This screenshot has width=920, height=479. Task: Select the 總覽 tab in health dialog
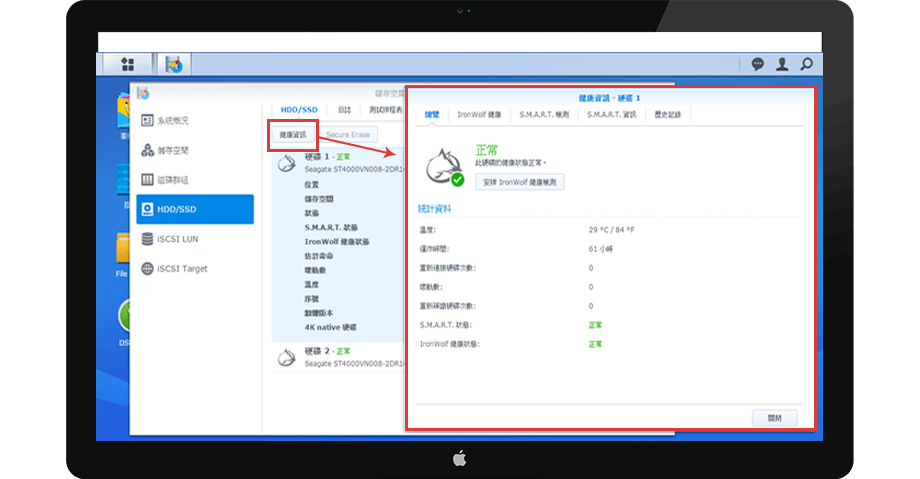point(432,114)
